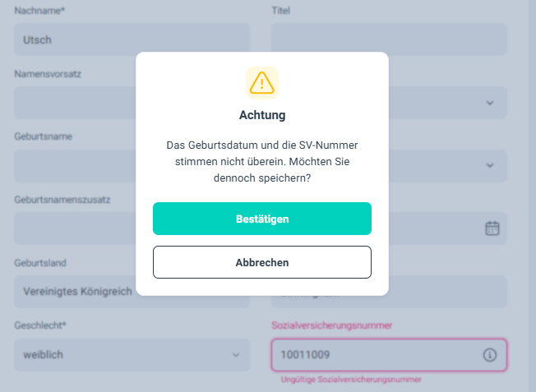This screenshot has height=392, width=536.
Task: Click the Ungültige Sozialversicherungsnummer error text
Action: click(x=351, y=380)
